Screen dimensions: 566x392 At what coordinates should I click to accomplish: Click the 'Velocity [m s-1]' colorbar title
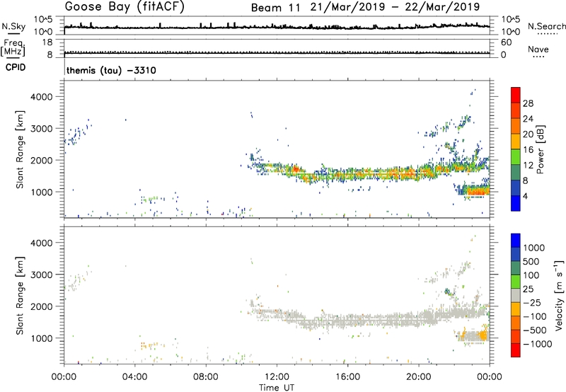coord(559,295)
